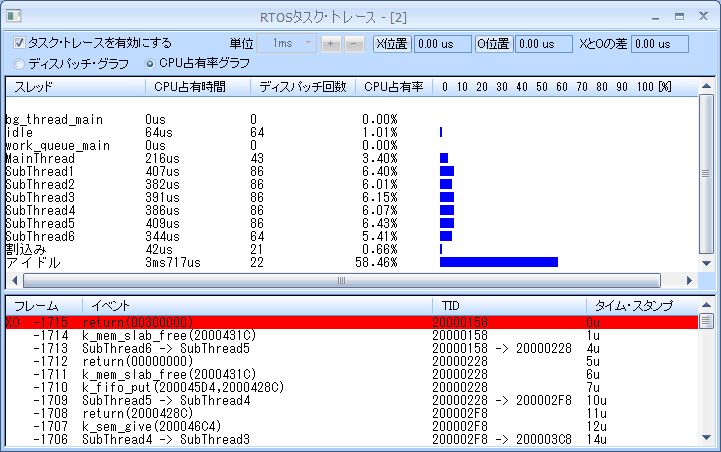
Task: Click the window icon in the title bar
Action: coord(14,16)
